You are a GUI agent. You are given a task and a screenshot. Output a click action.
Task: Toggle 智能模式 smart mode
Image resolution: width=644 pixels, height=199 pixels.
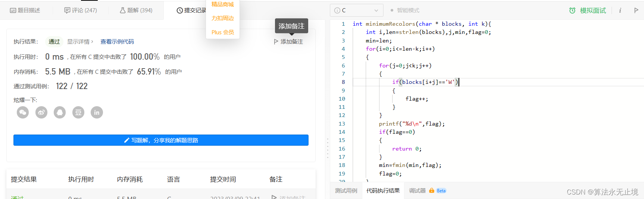click(405, 10)
